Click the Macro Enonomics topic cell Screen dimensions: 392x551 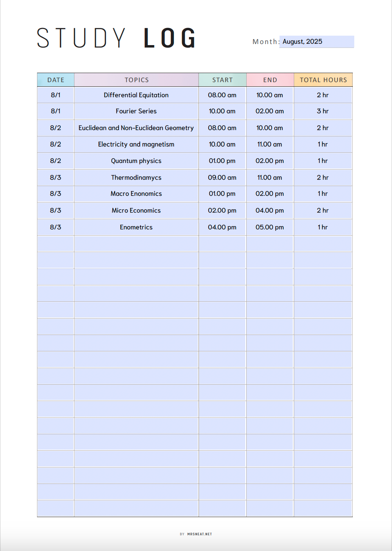[136, 194]
